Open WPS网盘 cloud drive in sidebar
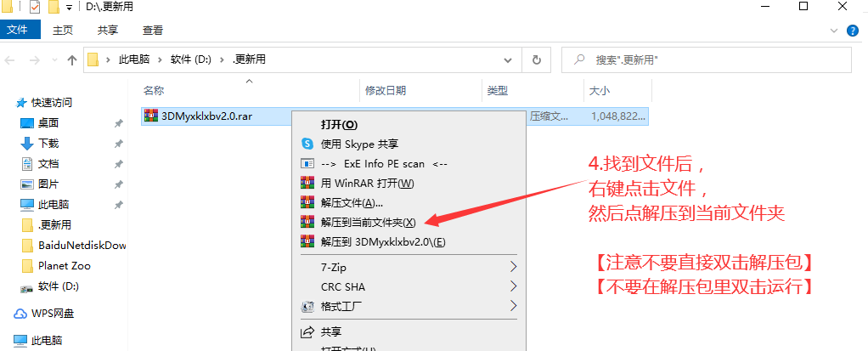Image resolution: width=868 pixels, height=351 pixels. [54, 314]
